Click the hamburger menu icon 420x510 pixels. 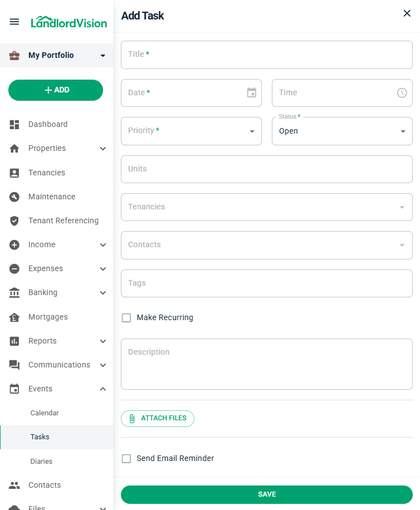pos(14,22)
